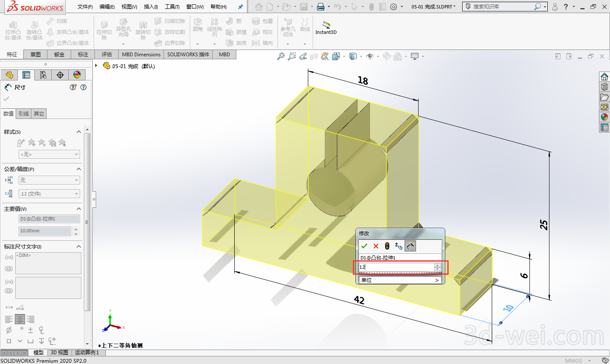Toggle the mark dimension for import wand

pos(410,246)
